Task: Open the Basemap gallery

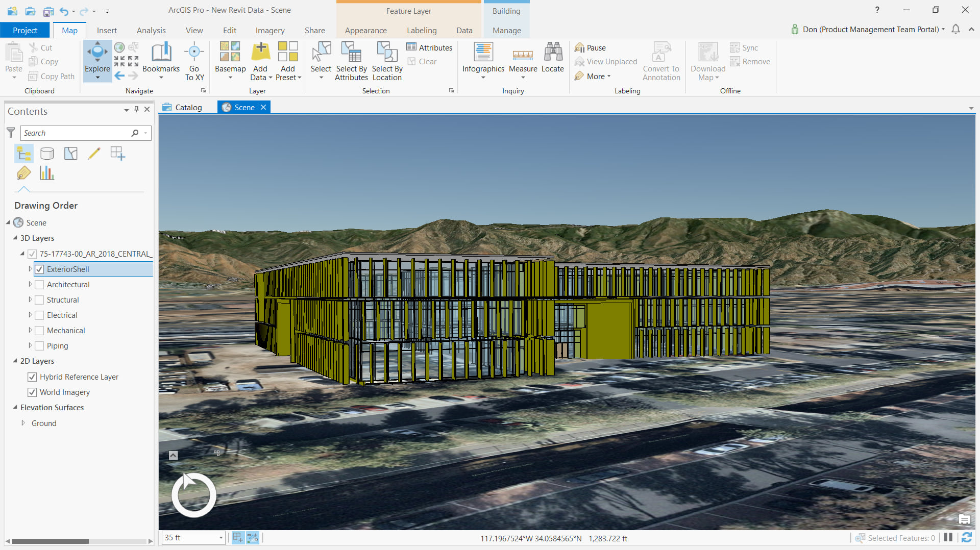Action: tap(230, 60)
